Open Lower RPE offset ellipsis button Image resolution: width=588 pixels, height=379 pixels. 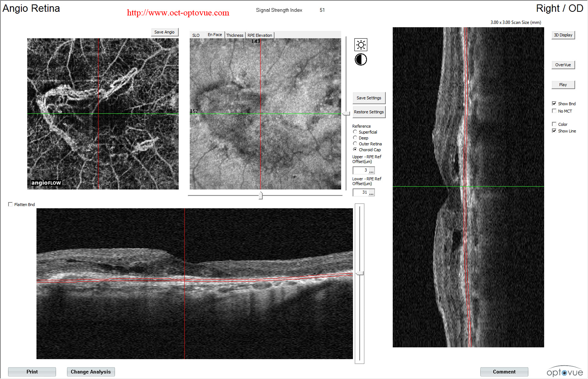(371, 193)
